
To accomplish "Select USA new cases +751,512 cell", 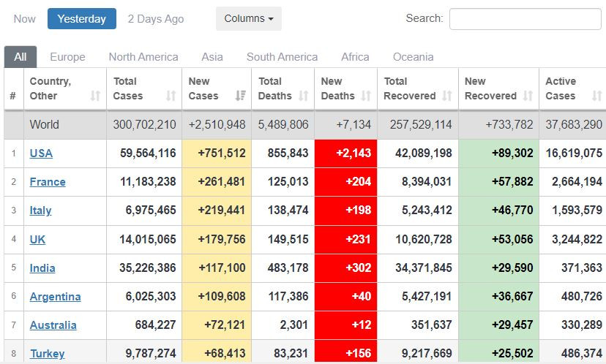I will tap(217, 153).
